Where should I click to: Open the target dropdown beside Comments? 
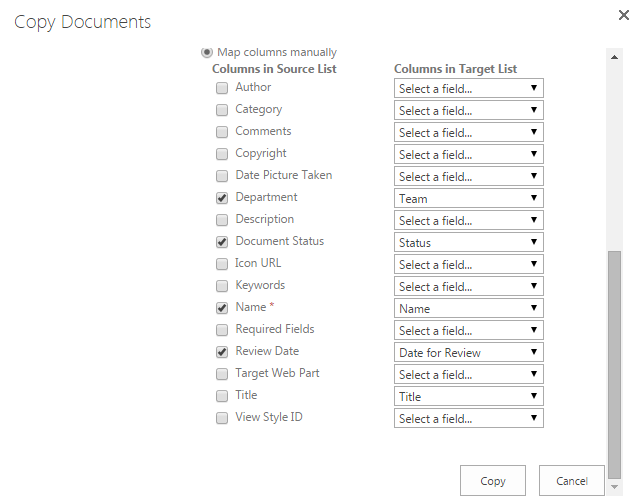(469, 132)
